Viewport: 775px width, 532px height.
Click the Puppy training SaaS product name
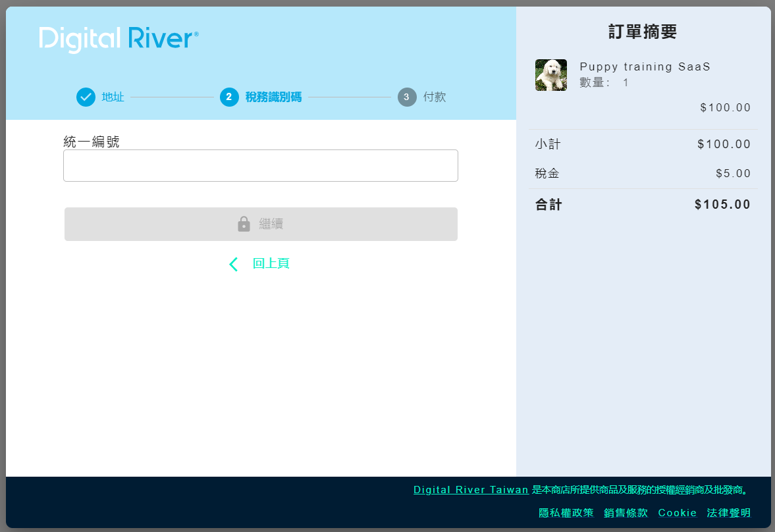click(645, 66)
